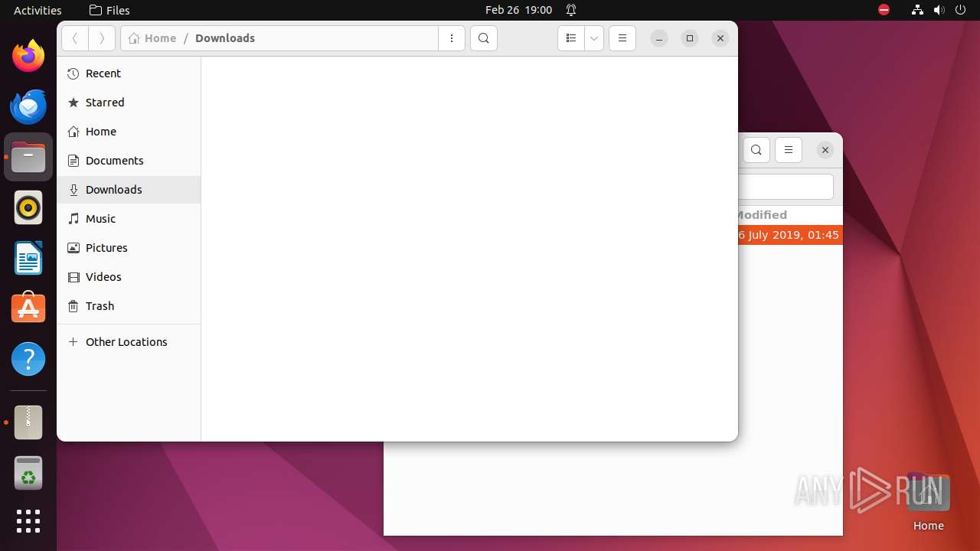Click the Downloads segment in the path bar

225,38
